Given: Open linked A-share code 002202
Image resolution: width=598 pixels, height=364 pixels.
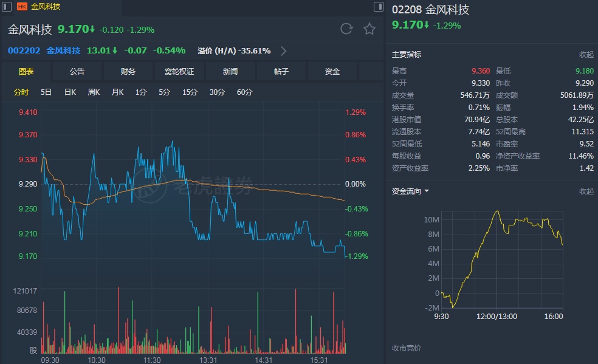Looking at the screenshot, I should click(x=23, y=51).
